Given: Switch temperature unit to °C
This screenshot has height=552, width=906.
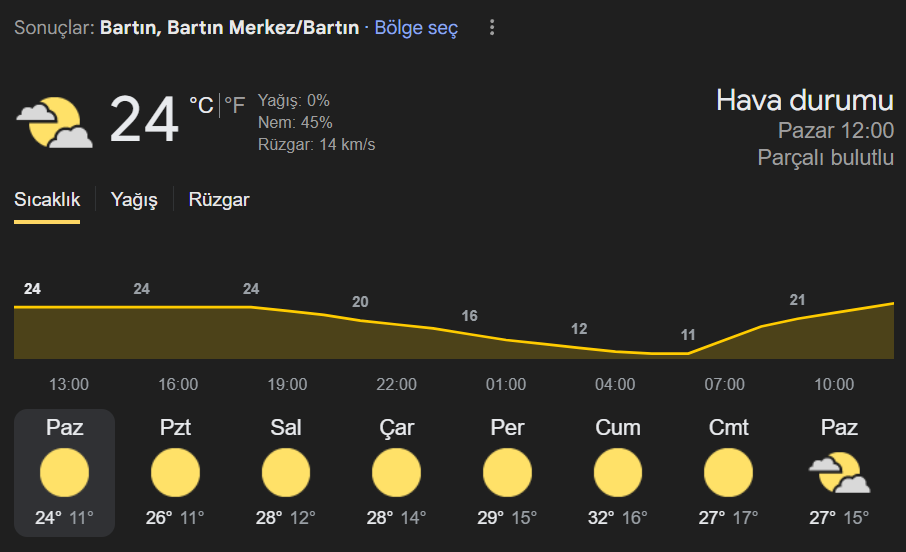Looking at the screenshot, I should click(x=202, y=105).
